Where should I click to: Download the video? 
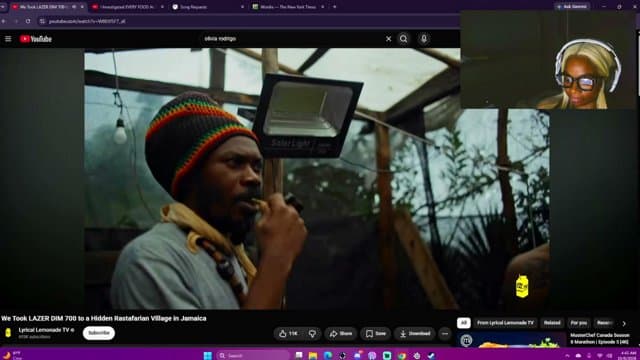click(x=415, y=333)
